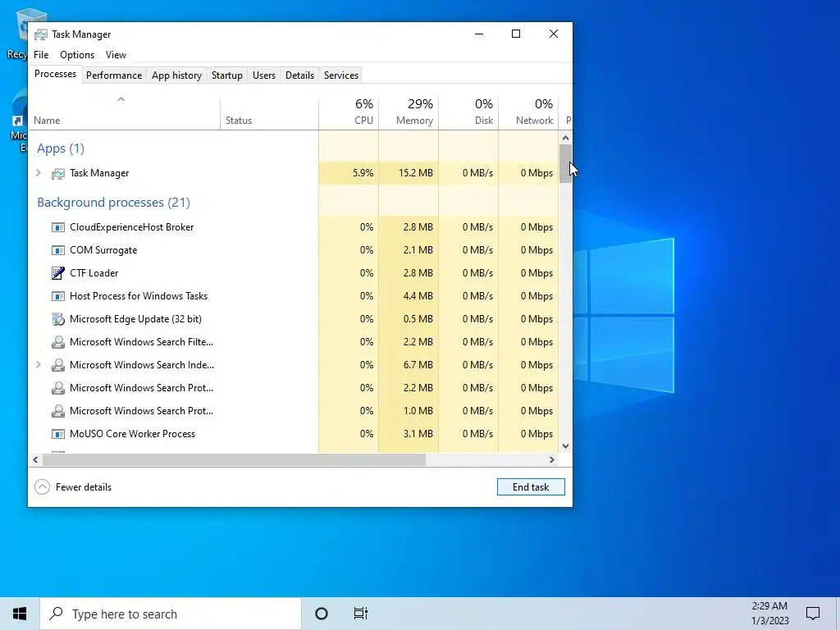Click the Microsoft Windows Search Indexer icon

coord(58,365)
